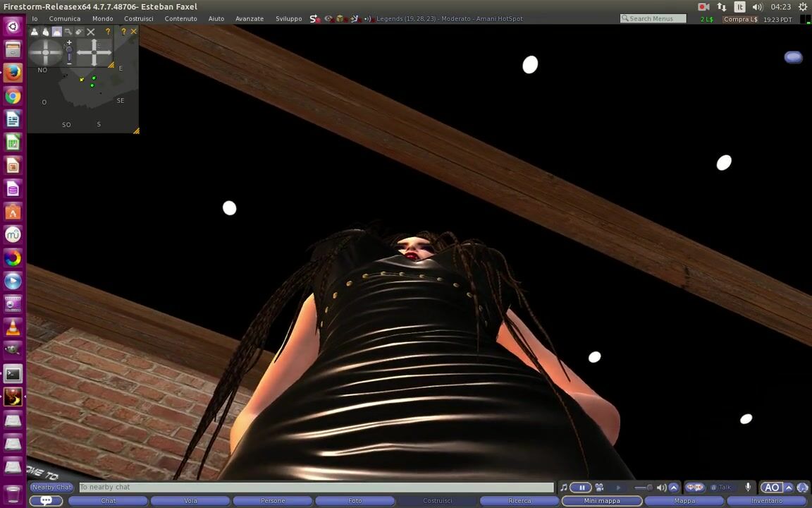Toggle the Mini mappa panel button

tap(602, 501)
